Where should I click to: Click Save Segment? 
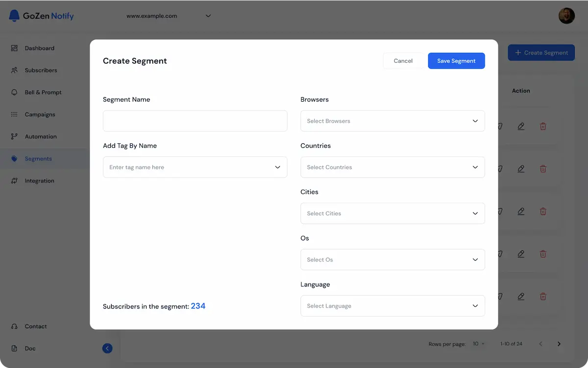[456, 60]
